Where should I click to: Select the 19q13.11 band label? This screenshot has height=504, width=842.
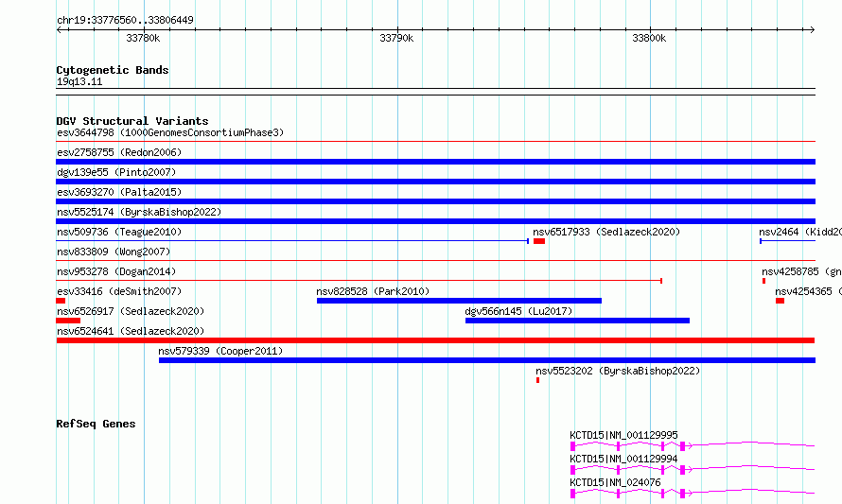pyautogui.click(x=79, y=82)
